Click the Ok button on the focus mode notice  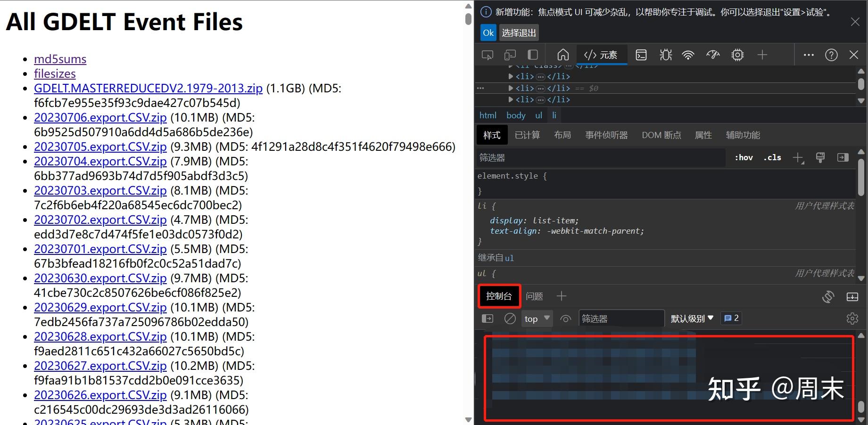pyautogui.click(x=488, y=33)
